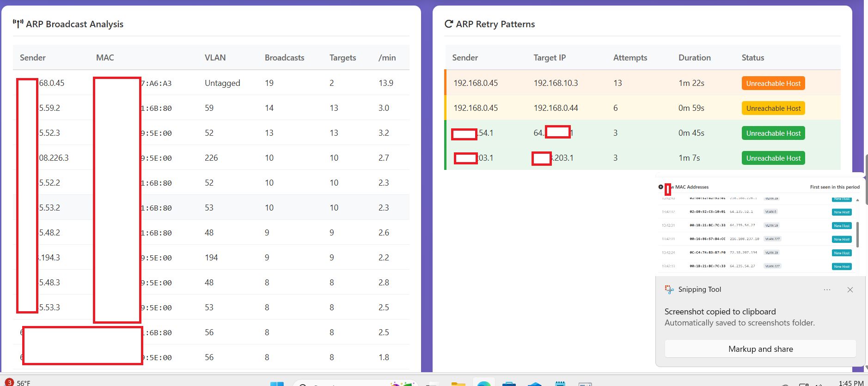Open the Windows Start menu
The width and height of the screenshot is (868, 386).
coord(277,383)
